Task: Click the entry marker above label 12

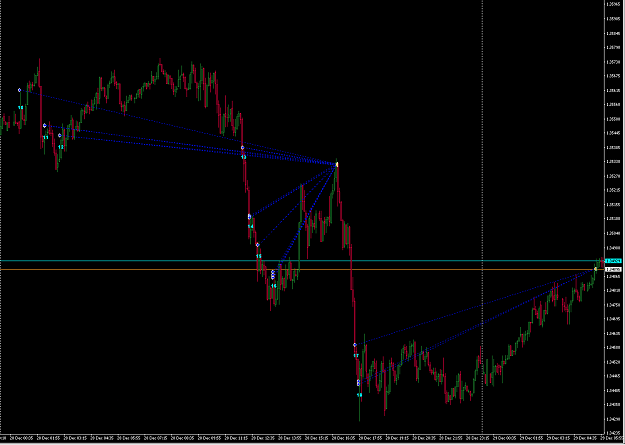Action: click(x=60, y=136)
